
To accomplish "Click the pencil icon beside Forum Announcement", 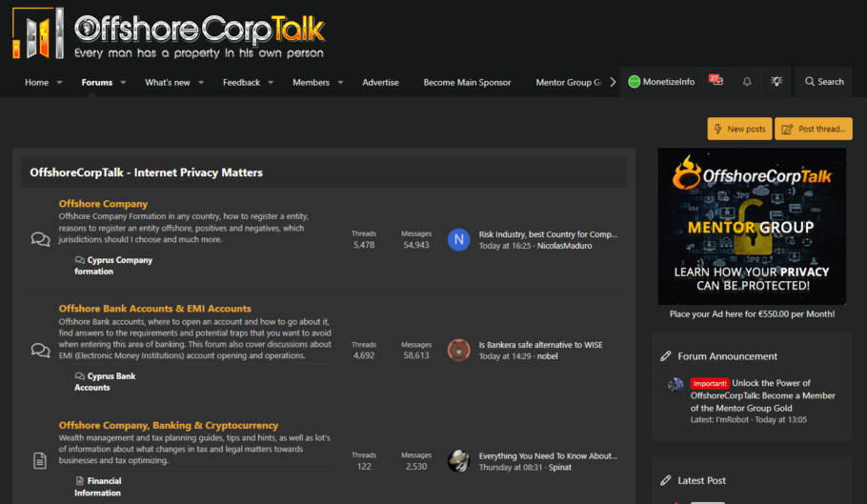I will tap(666, 356).
